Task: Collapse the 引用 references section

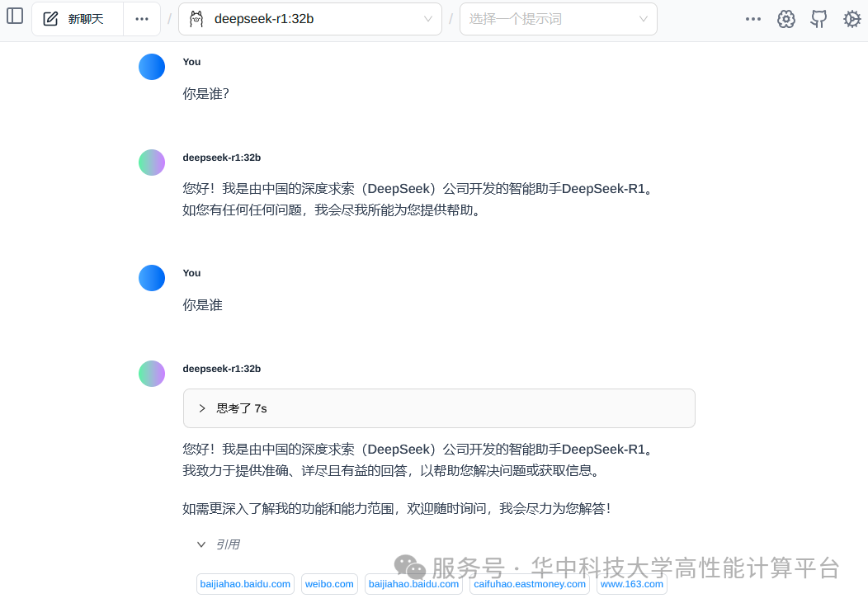Action: click(x=219, y=544)
